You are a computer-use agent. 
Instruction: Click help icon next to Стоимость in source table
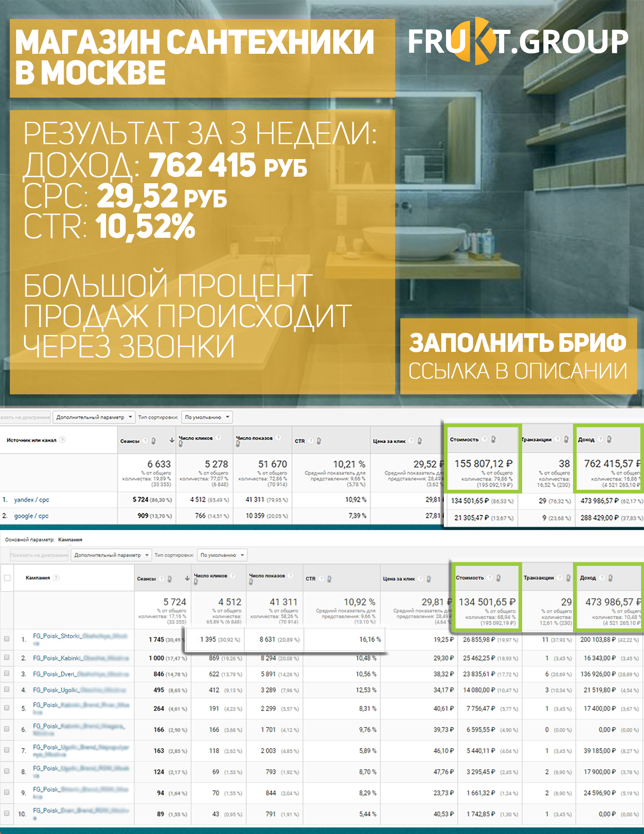pos(484,439)
